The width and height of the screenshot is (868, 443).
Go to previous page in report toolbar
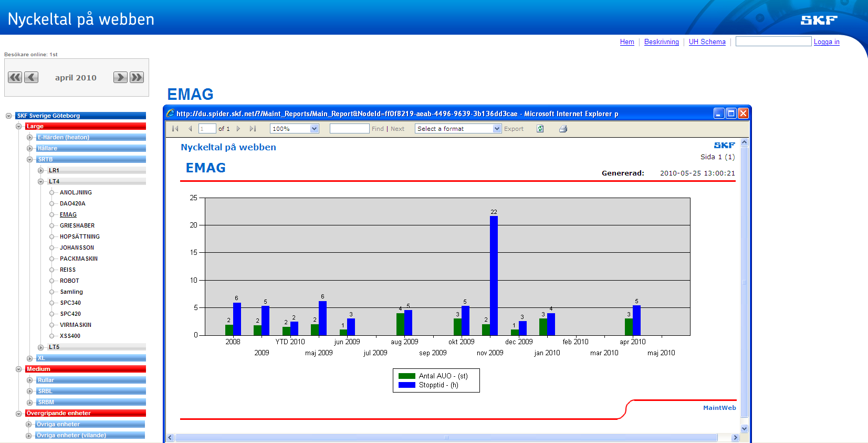[x=190, y=129]
